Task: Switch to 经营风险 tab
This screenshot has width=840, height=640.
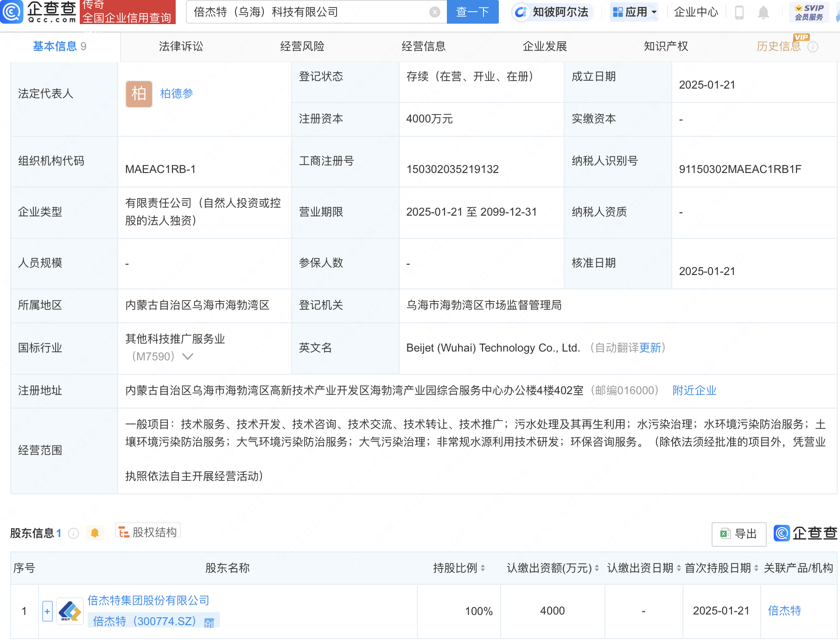Action: coord(302,46)
